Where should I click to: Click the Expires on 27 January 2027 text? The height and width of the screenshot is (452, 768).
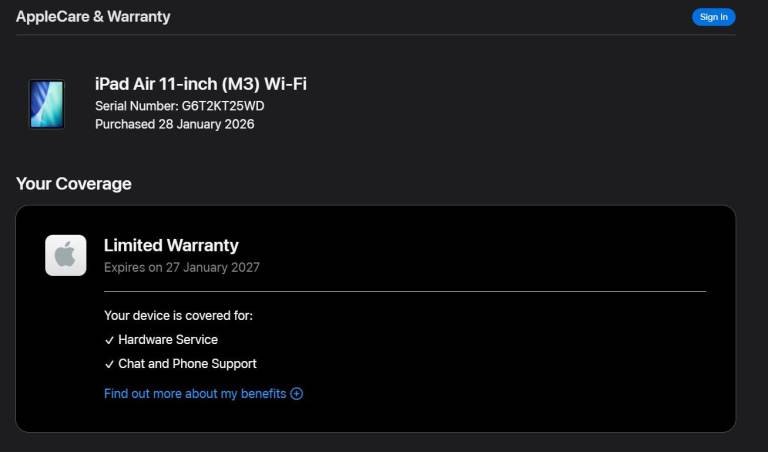pos(182,267)
